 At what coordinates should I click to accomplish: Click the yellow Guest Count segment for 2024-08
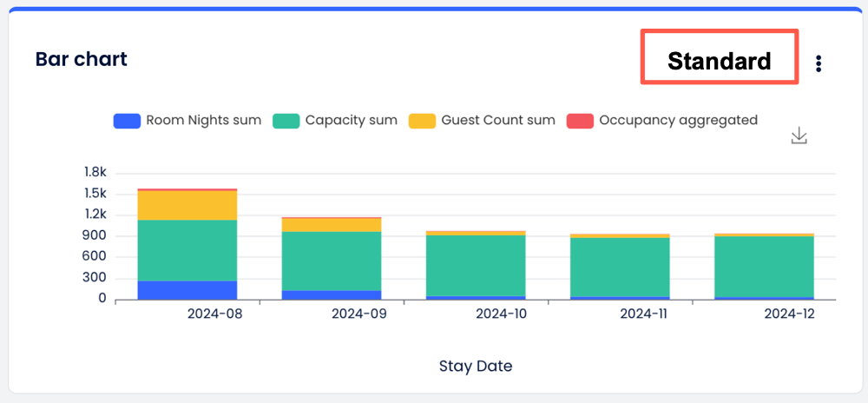click(x=187, y=205)
